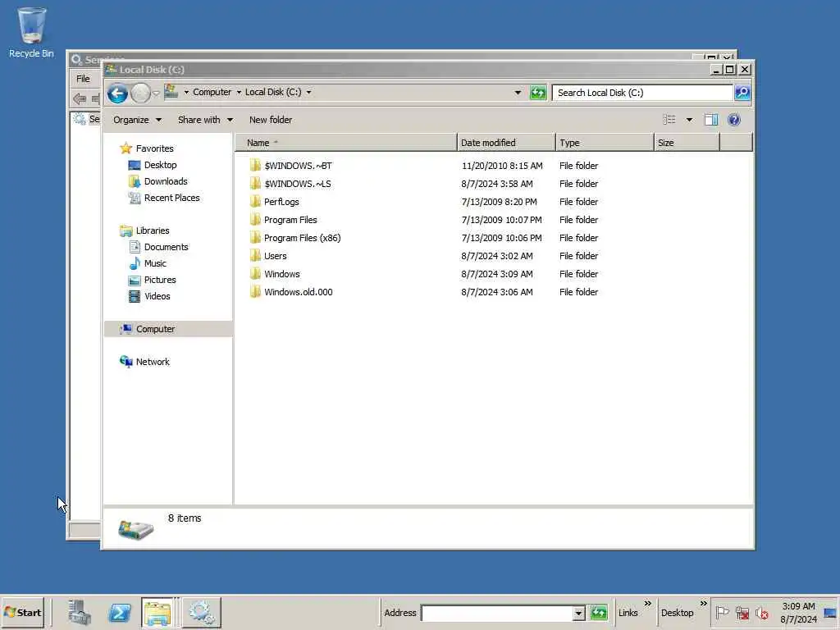Click Computer in the address breadcrumb
The image size is (840, 630).
coord(212,92)
